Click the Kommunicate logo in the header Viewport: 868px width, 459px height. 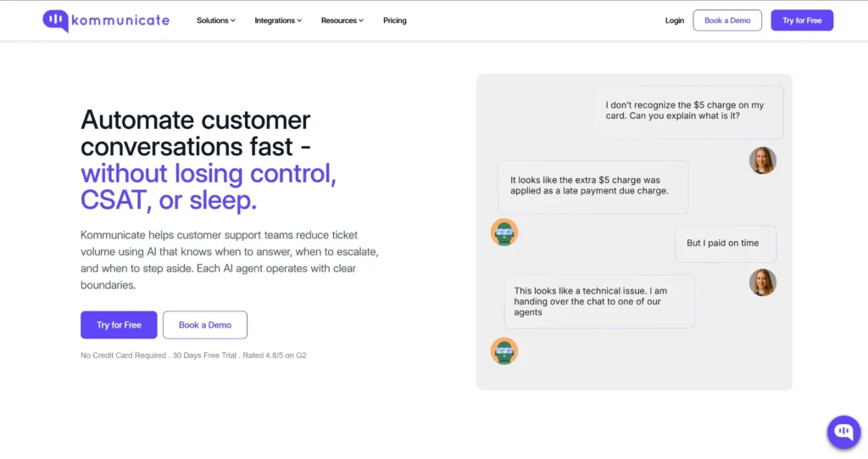106,21
